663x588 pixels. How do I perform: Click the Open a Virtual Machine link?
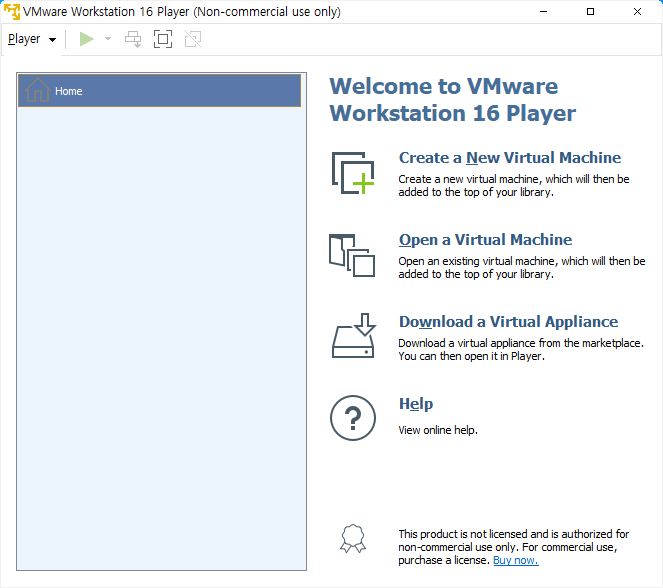(x=485, y=239)
